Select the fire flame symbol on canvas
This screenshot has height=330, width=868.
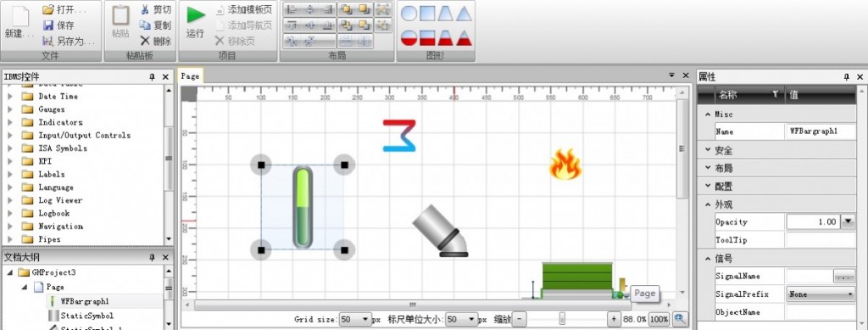[565, 165]
